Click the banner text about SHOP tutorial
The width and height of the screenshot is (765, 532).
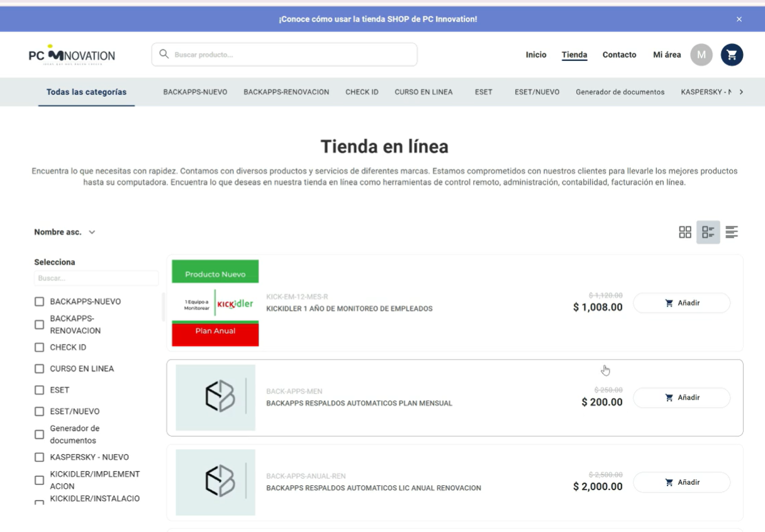378,19
